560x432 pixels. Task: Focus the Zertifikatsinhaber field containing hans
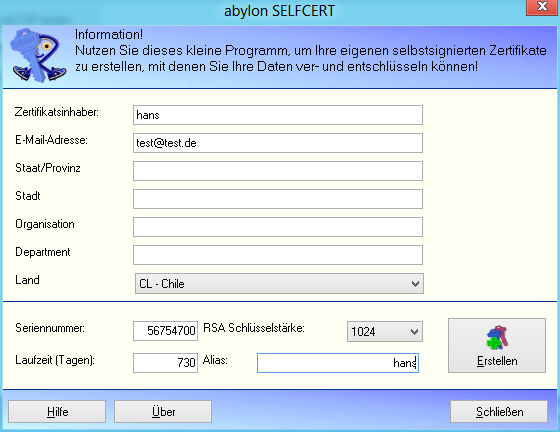[x=278, y=115]
